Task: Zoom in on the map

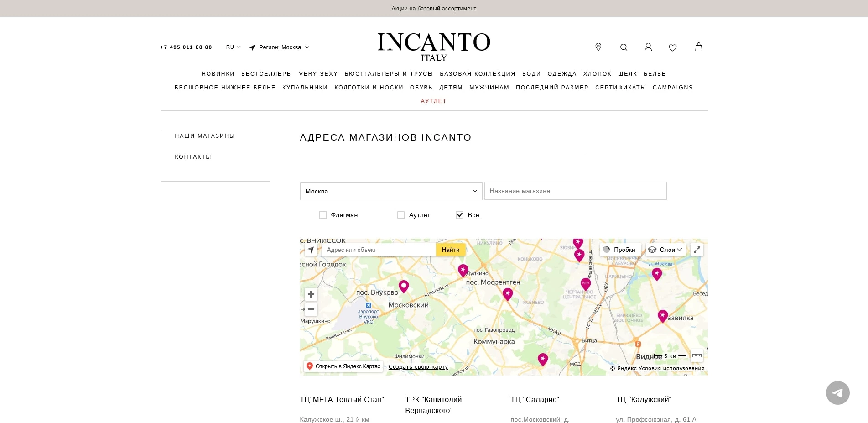Action: tap(311, 294)
